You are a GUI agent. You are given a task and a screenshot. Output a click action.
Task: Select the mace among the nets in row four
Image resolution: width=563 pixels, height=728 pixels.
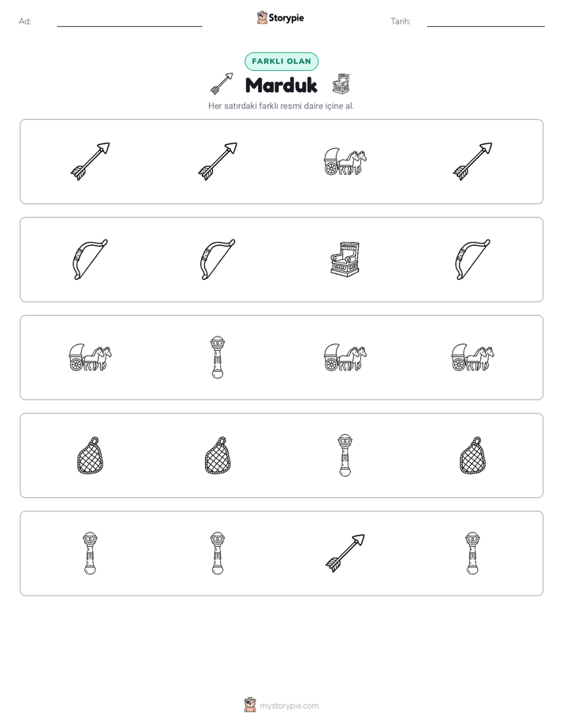345,455
